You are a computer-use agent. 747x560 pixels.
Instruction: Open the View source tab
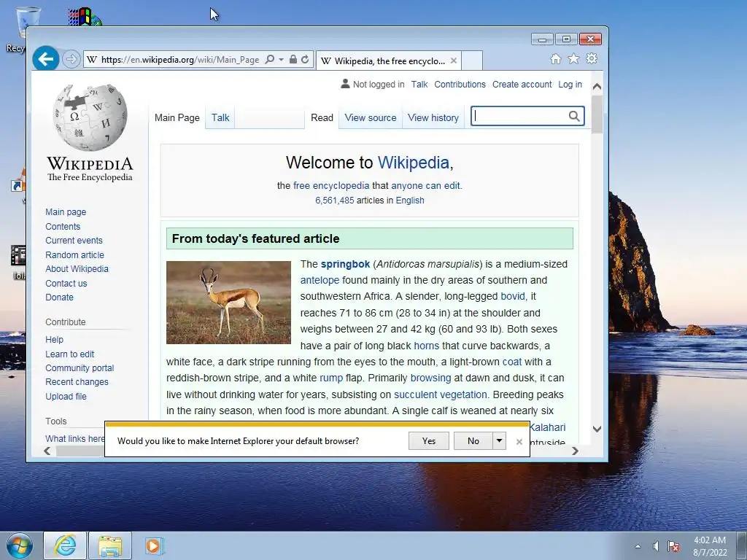(370, 117)
